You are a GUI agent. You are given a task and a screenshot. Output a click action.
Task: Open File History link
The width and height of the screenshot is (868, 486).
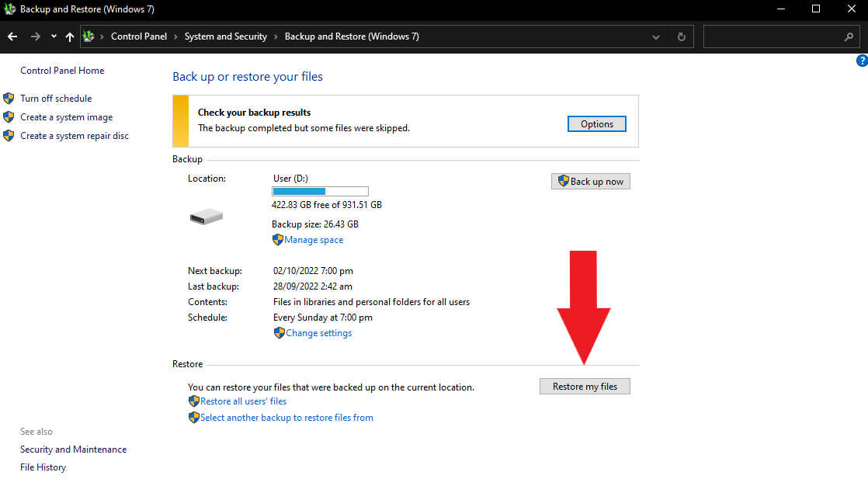tap(43, 467)
